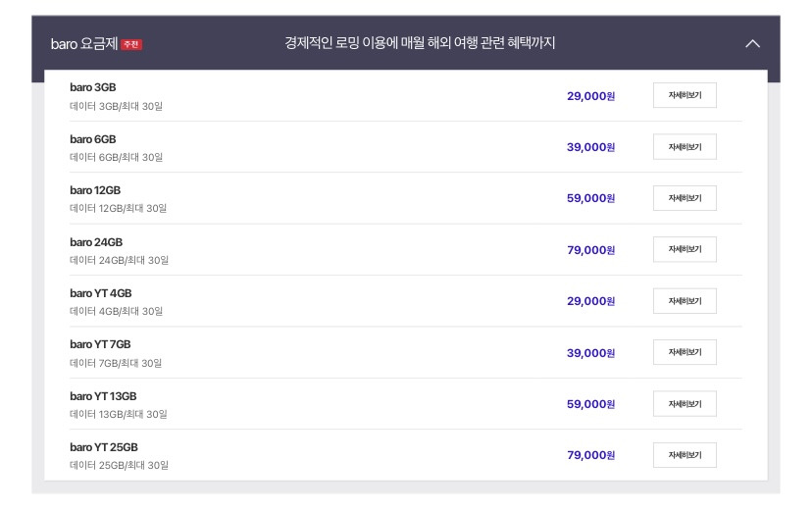This screenshot has width=812, height=512.
Task: Open 자세히보기 for baro YT 13GB
Action: [685, 404]
